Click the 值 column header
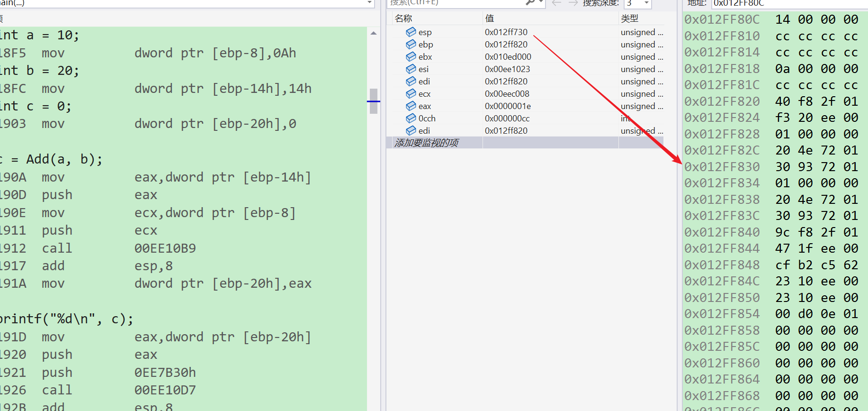The height and width of the screenshot is (411, 868). tap(490, 18)
